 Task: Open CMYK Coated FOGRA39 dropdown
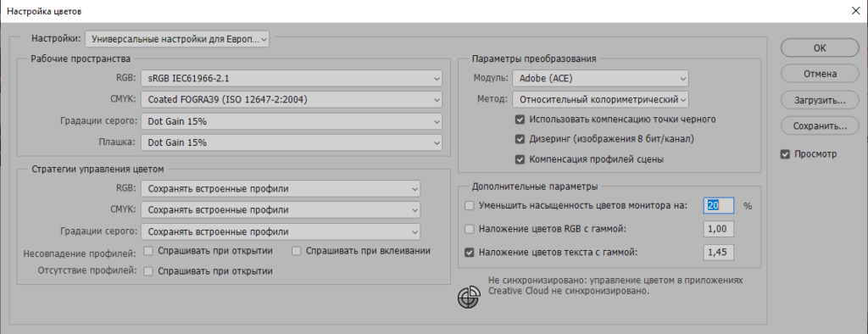(x=292, y=100)
